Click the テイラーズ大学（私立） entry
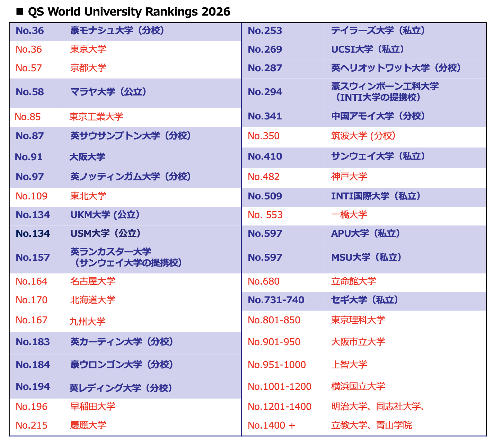 pyautogui.click(x=378, y=31)
